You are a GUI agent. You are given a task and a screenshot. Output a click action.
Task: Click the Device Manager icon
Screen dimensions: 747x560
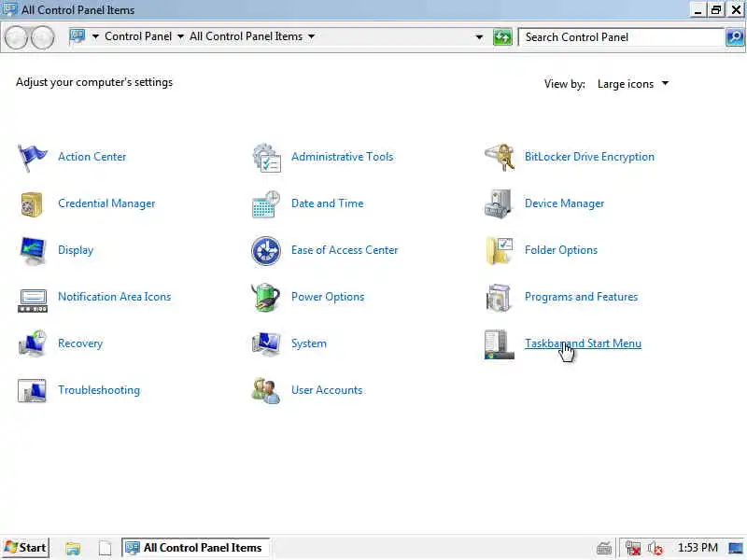click(499, 203)
